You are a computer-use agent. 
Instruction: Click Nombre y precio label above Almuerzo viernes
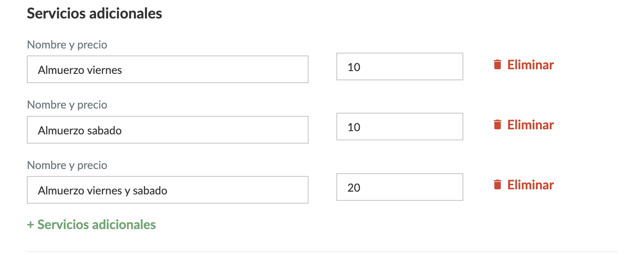(67, 45)
